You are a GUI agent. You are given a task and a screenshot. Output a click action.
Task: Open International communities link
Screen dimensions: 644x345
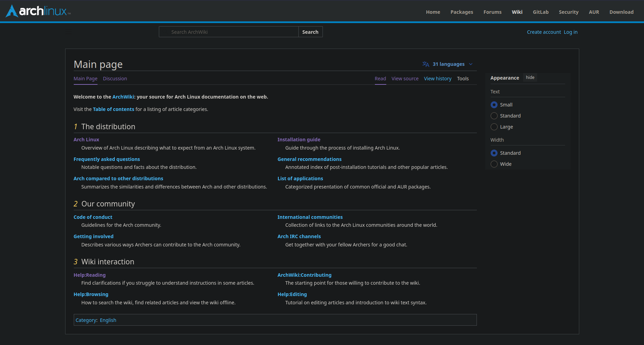(310, 217)
